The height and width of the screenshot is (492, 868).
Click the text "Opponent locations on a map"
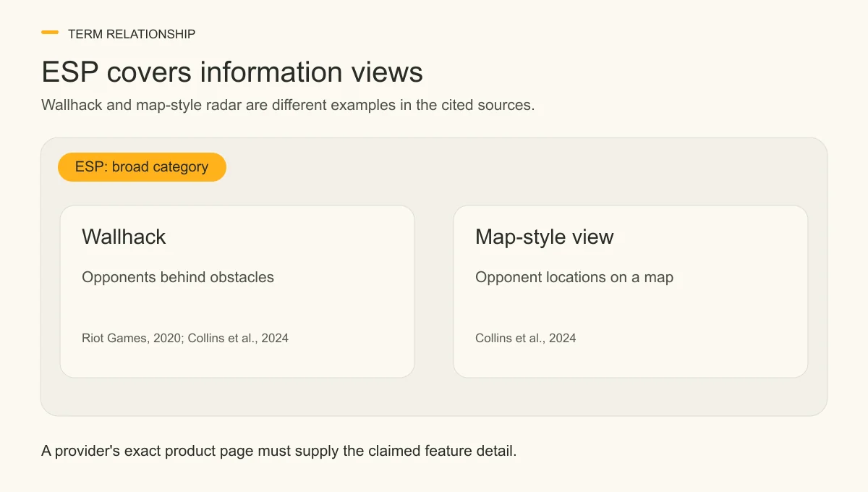574,277
